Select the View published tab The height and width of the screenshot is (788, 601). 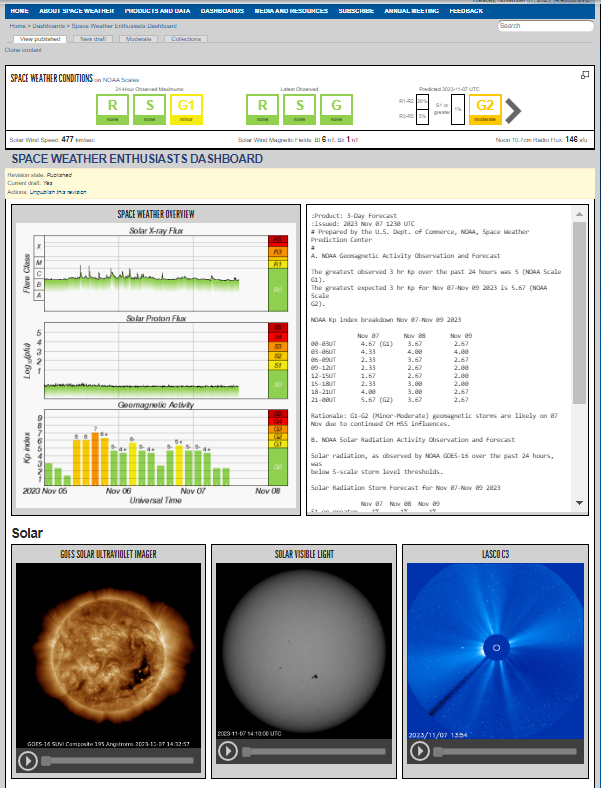40,39
